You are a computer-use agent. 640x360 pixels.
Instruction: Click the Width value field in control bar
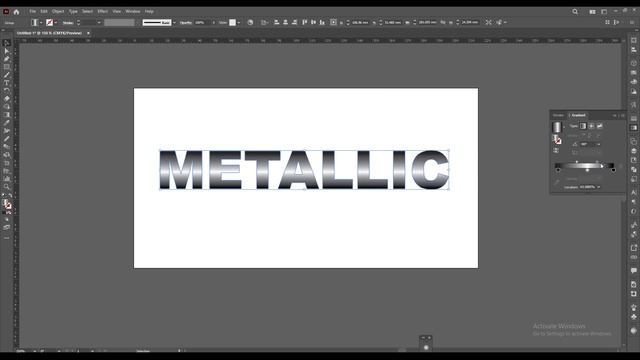tap(427, 22)
